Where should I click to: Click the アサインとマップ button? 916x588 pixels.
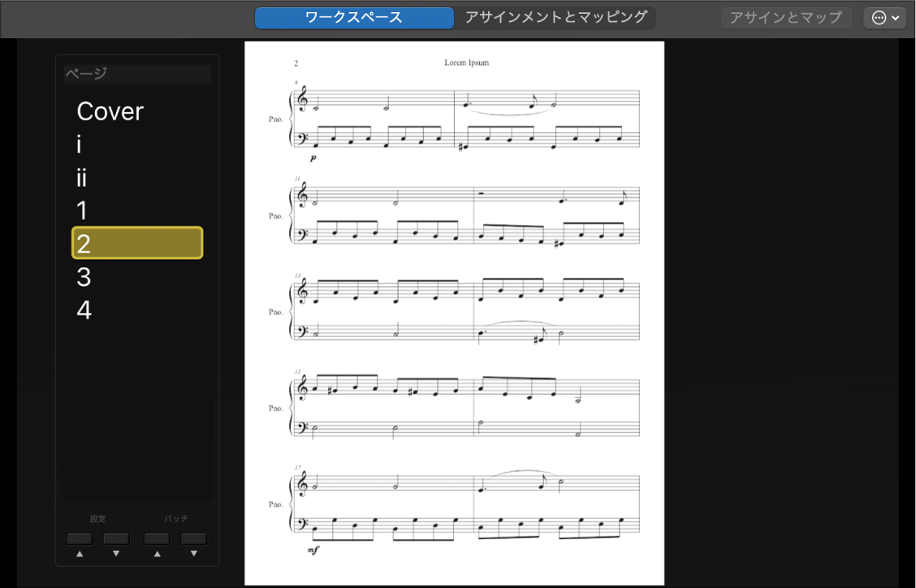pyautogui.click(x=785, y=16)
